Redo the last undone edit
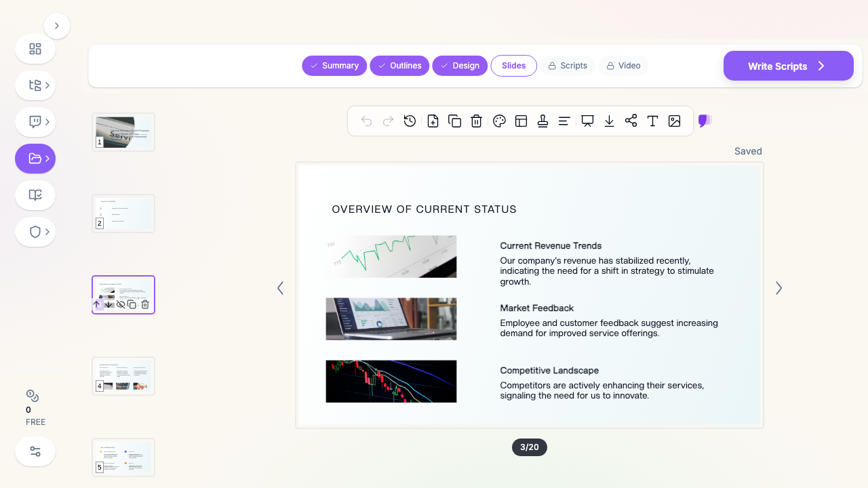868x488 pixels. click(x=389, y=121)
